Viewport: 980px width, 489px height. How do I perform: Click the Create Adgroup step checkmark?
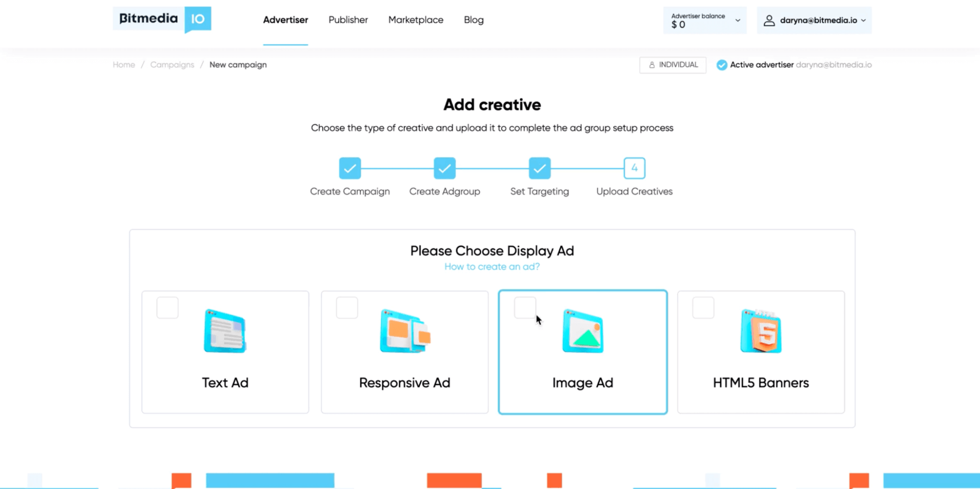pos(445,168)
